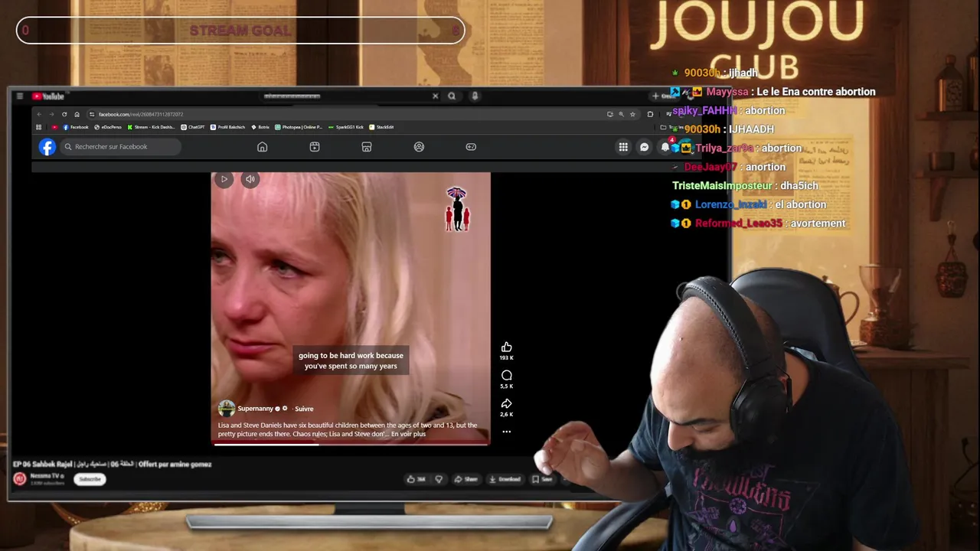Click the Facebook logo
This screenshot has width=980, height=551.
coord(47,147)
